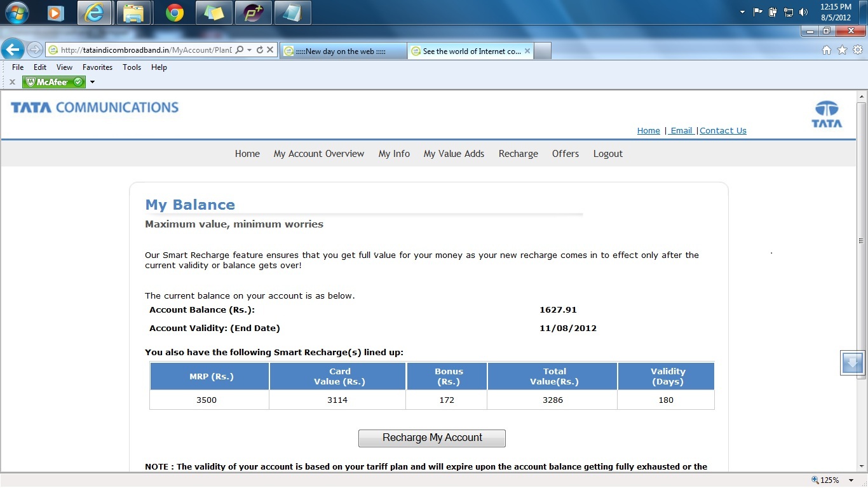
Task: Click the Email link
Action: click(682, 131)
